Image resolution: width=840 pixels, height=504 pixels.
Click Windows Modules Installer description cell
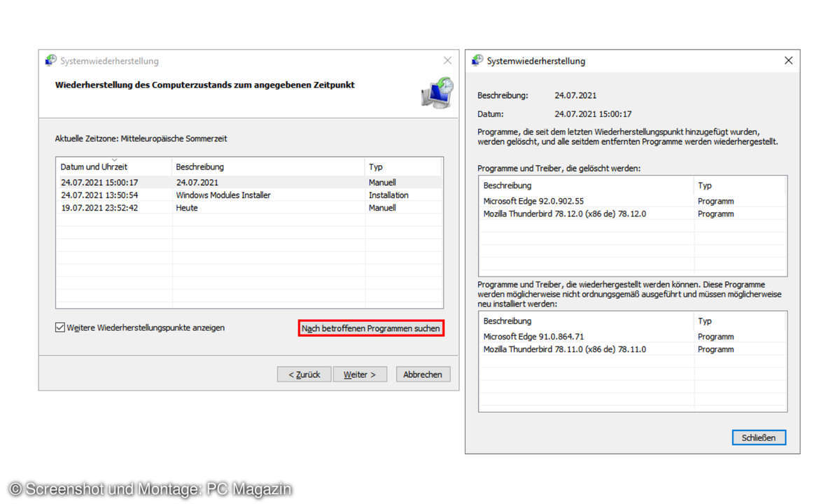(x=223, y=195)
